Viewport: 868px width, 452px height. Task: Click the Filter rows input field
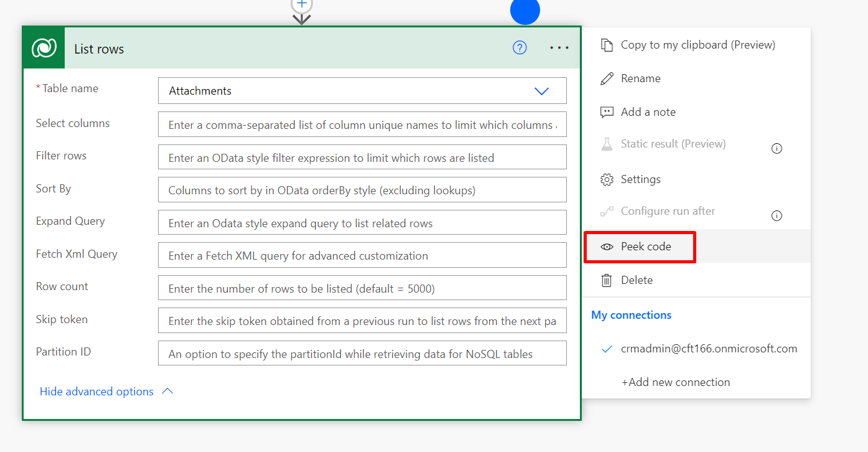(362, 158)
